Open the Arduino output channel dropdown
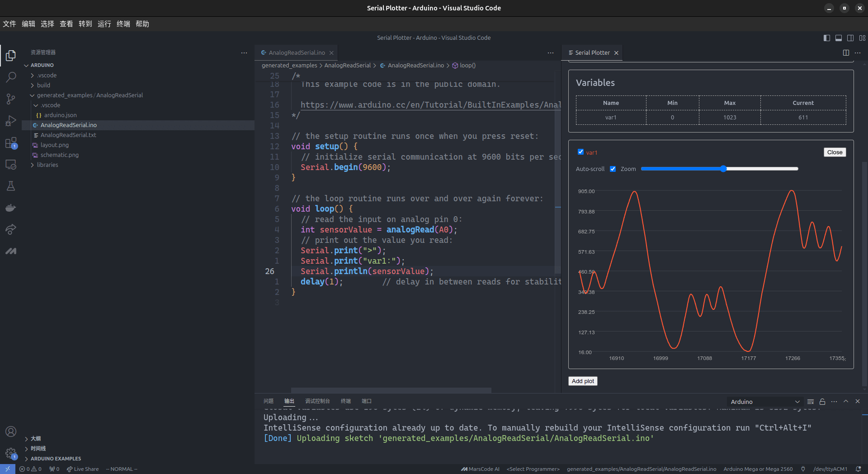The height and width of the screenshot is (474, 868). point(764,402)
